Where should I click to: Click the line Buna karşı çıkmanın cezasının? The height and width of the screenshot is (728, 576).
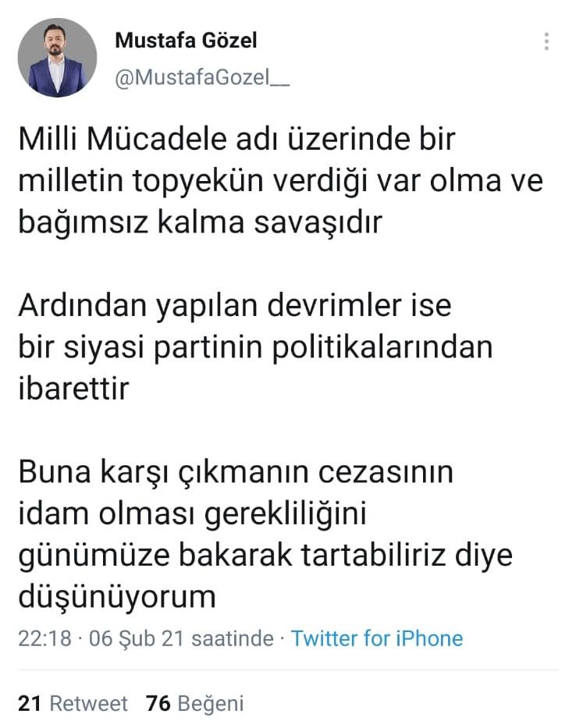[x=235, y=472]
